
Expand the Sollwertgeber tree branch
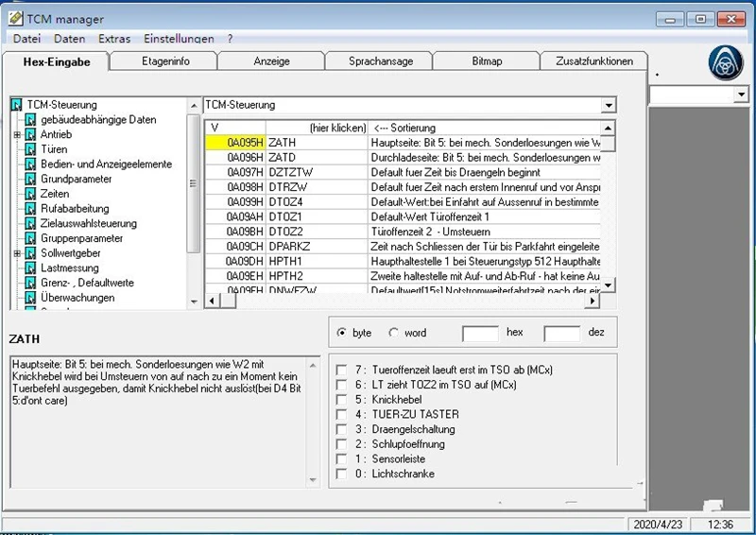(x=17, y=253)
